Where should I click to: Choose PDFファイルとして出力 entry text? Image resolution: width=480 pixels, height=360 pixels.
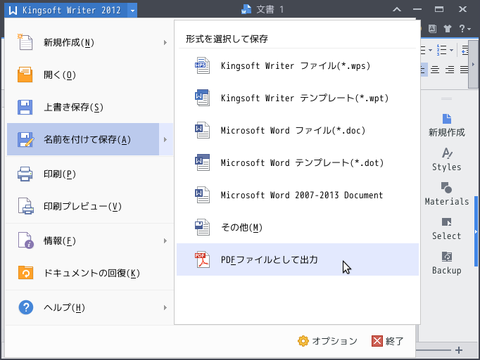tap(269, 259)
